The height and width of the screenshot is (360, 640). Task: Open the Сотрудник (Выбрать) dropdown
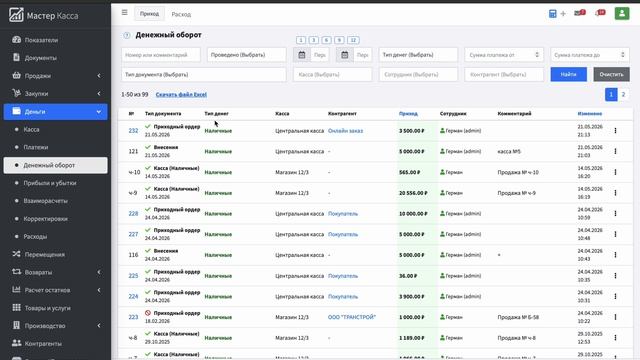pos(418,75)
